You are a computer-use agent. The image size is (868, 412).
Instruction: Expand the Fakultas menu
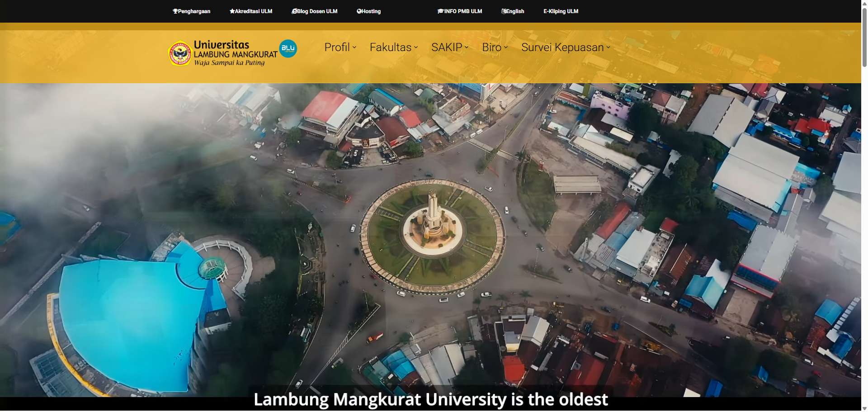click(x=394, y=47)
